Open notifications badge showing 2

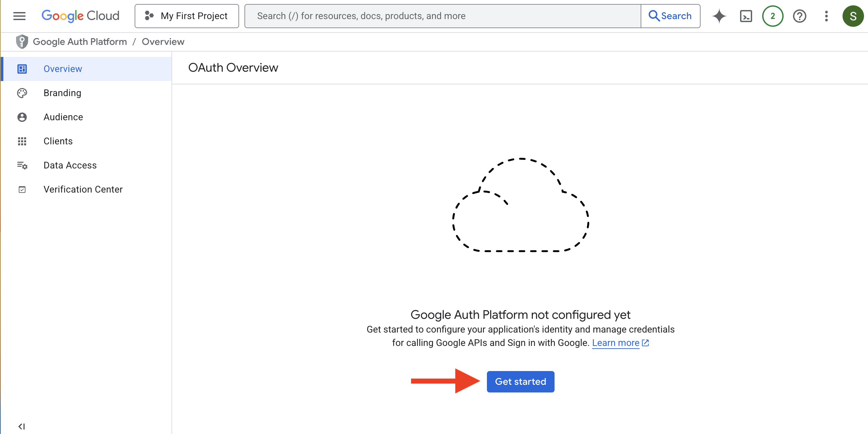tap(772, 16)
